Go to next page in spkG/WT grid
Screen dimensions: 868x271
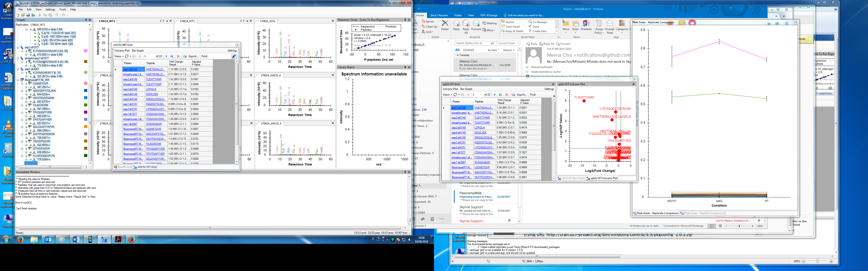click(x=495, y=95)
